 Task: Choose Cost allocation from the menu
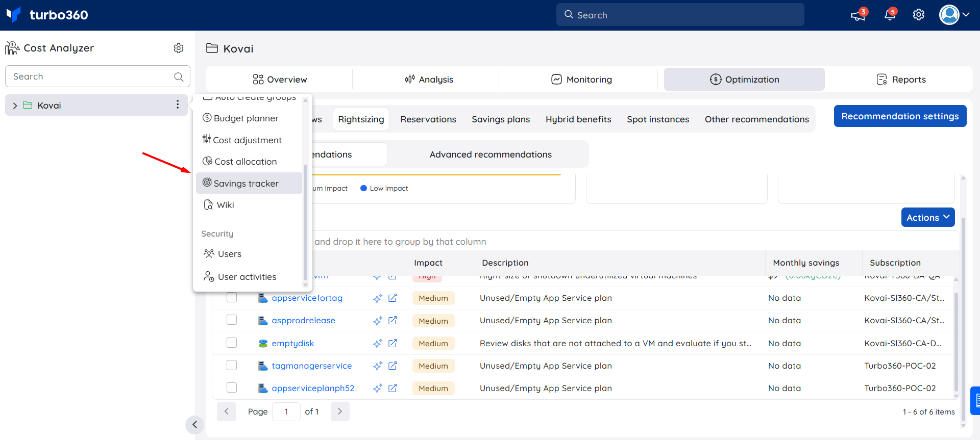(x=249, y=162)
